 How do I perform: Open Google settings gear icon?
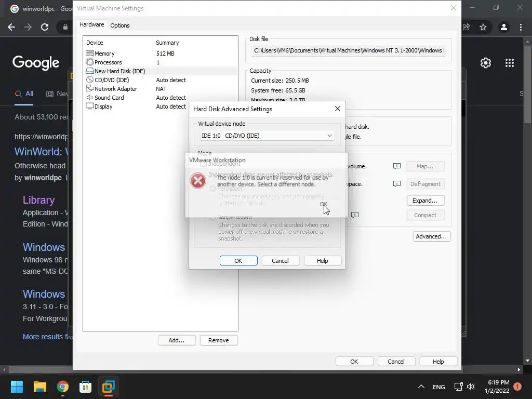pyautogui.click(x=486, y=63)
